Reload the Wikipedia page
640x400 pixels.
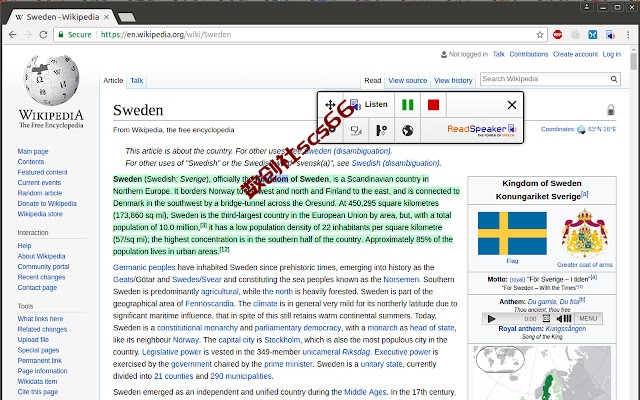tap(43, 35)
